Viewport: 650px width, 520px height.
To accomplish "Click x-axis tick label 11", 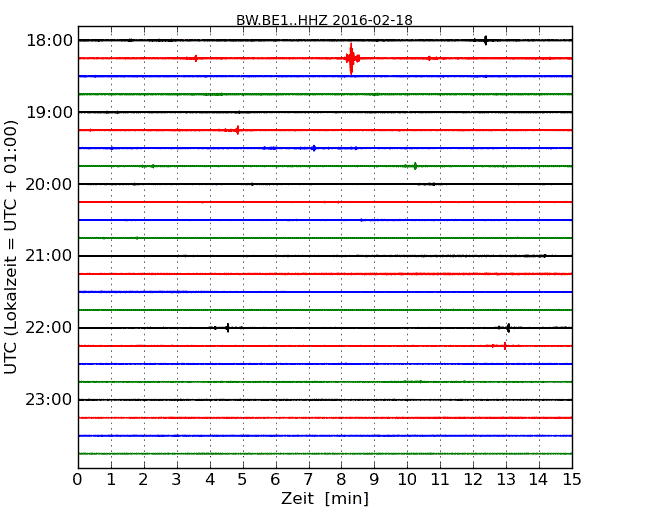I will tap(440, 479).
